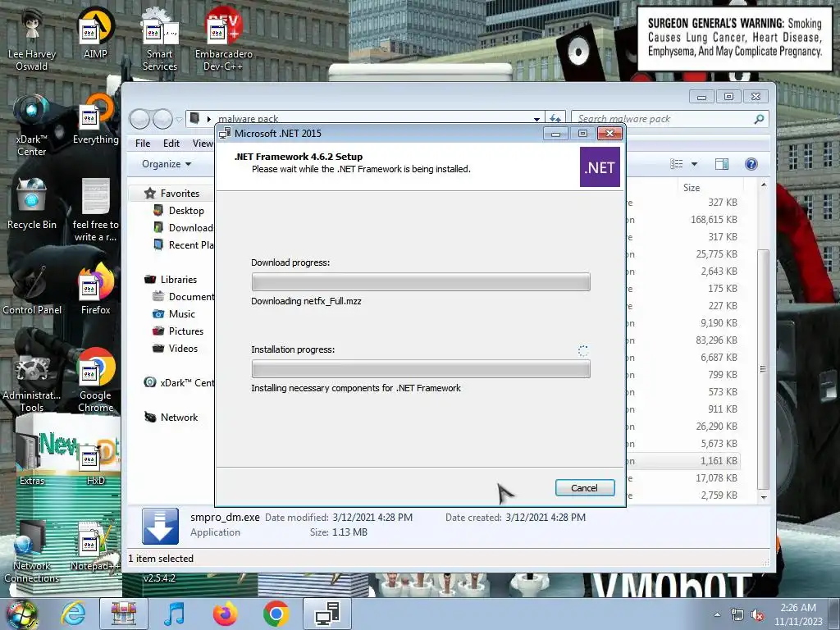Select Downloads under Favorites
Screen dimensions: 840x630
(183, 228)
